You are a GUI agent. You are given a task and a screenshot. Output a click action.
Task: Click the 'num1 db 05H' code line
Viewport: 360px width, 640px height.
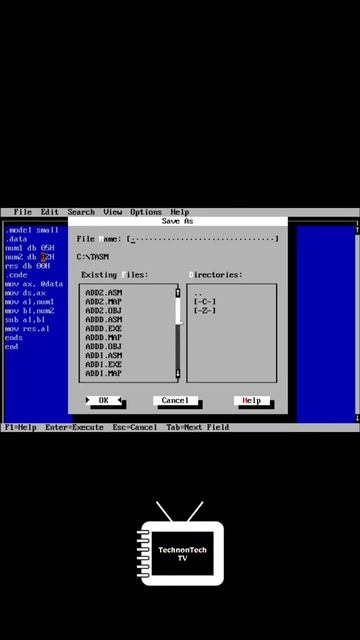(30, 248)
